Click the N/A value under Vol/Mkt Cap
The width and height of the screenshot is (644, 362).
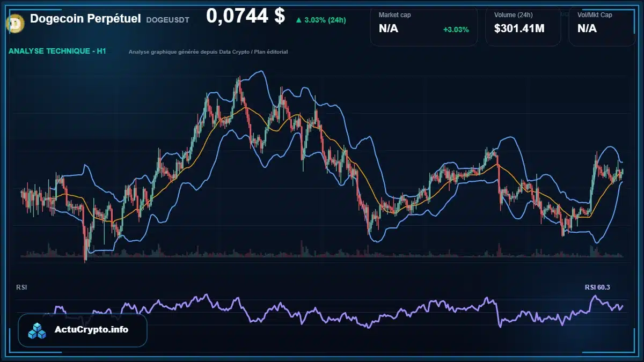(x=587, y=28)
